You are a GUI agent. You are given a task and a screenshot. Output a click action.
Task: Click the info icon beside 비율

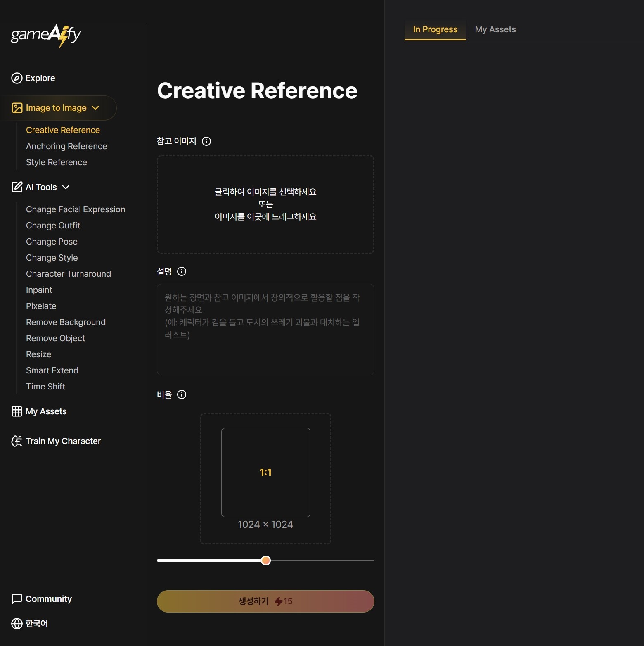(x=182, y=394)
